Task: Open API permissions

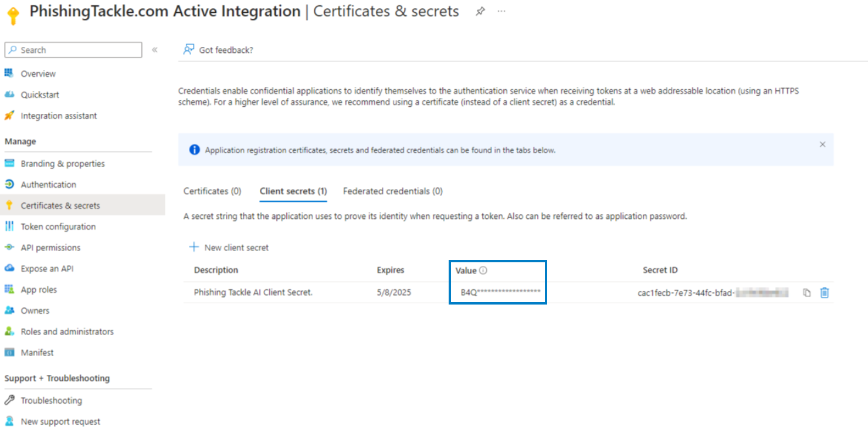Action: [50, 248]
